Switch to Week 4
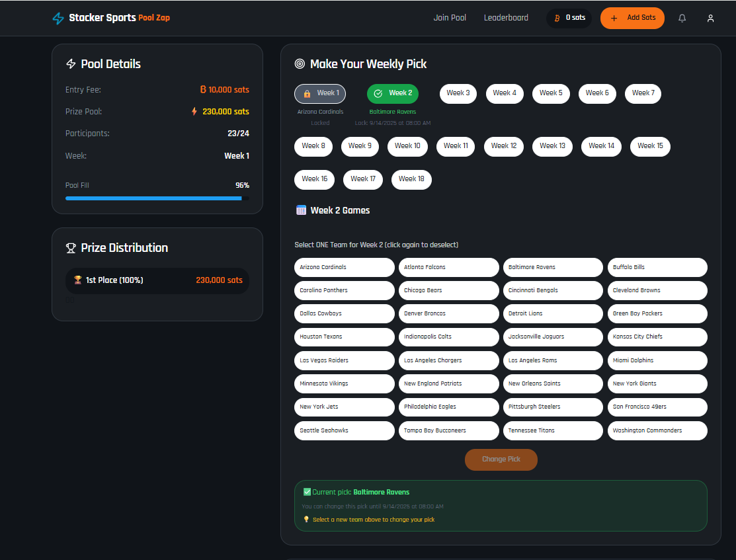This screenshot has height=560, width=736. click(x=504, y=93)
